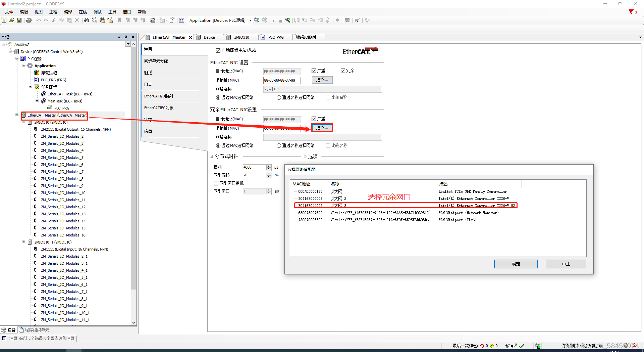The image size is (644, 352).
Task: Open the Application [Device: PLC逻辑] dropdown
Action: [250, 20]
